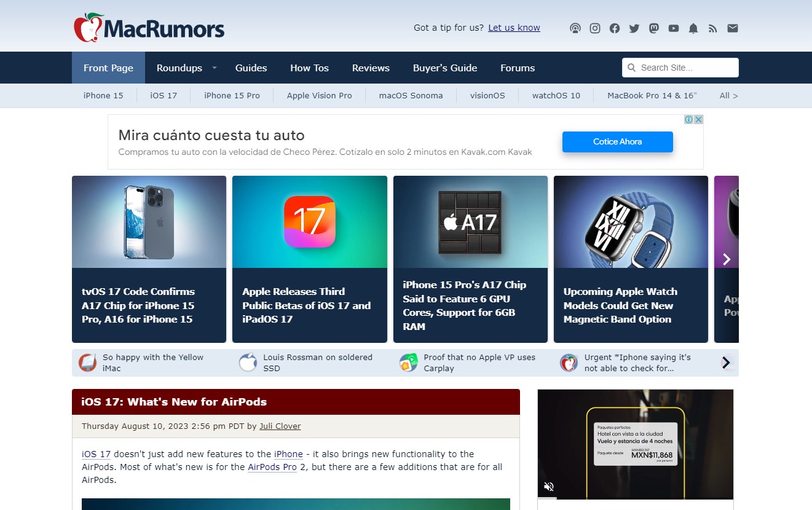
Task: Open the MacRumors Twitter icon
Action: click(634, 28)
